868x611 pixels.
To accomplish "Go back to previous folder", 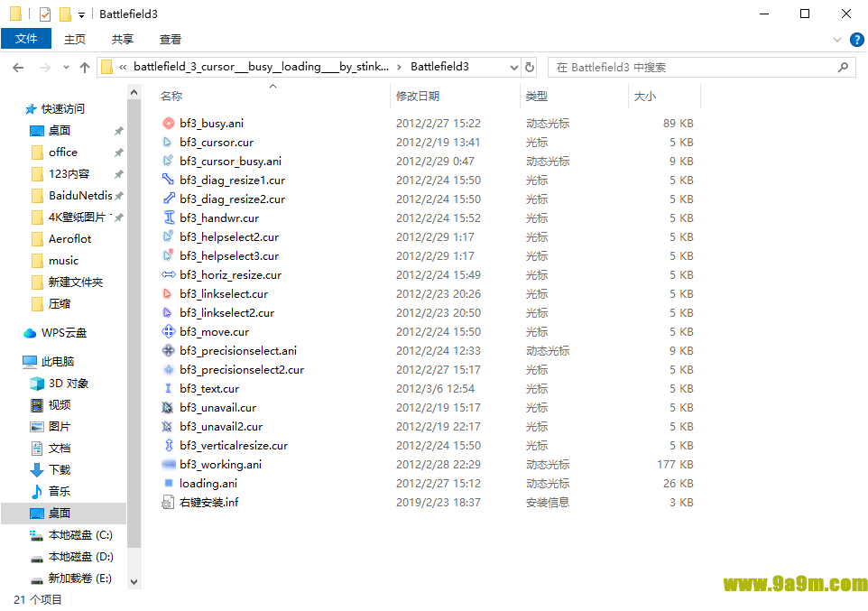I will coord(18,68).
